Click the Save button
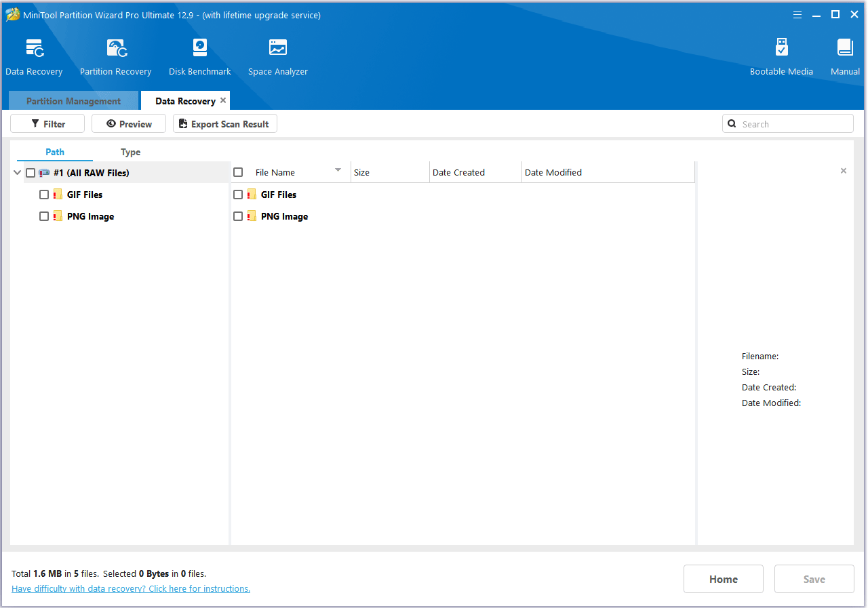868x608 pixels. tap(814, 579)
